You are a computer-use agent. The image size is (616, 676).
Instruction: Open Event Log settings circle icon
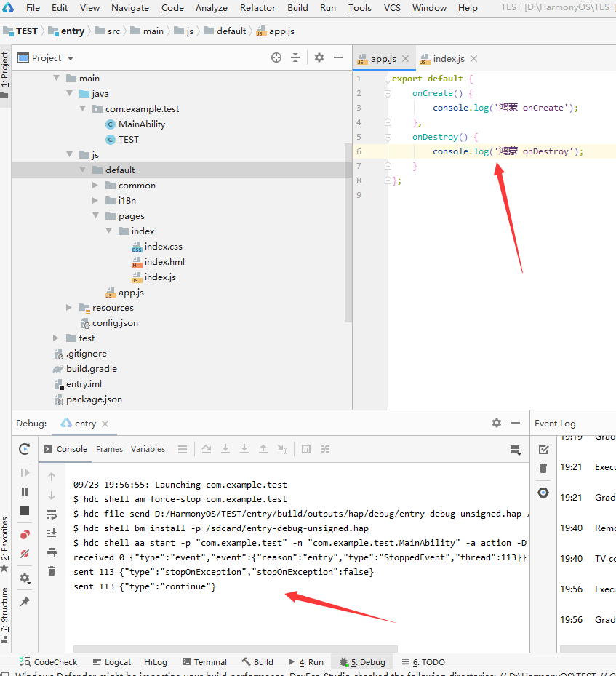coord(543,493)
